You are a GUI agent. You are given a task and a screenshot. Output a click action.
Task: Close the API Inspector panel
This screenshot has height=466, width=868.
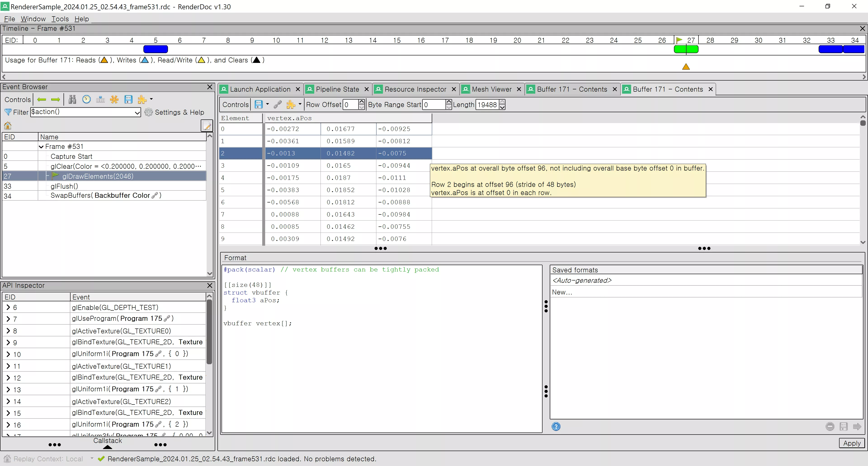point(210,285)
